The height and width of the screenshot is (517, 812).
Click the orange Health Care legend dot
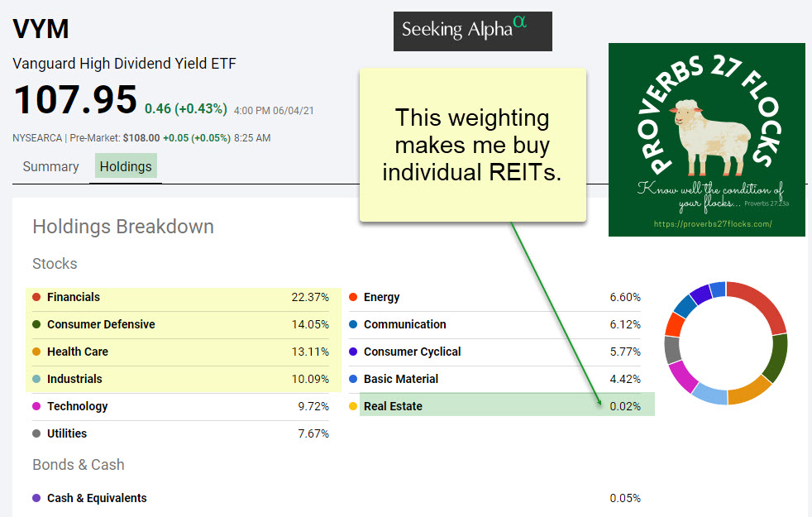coord(36,352)
